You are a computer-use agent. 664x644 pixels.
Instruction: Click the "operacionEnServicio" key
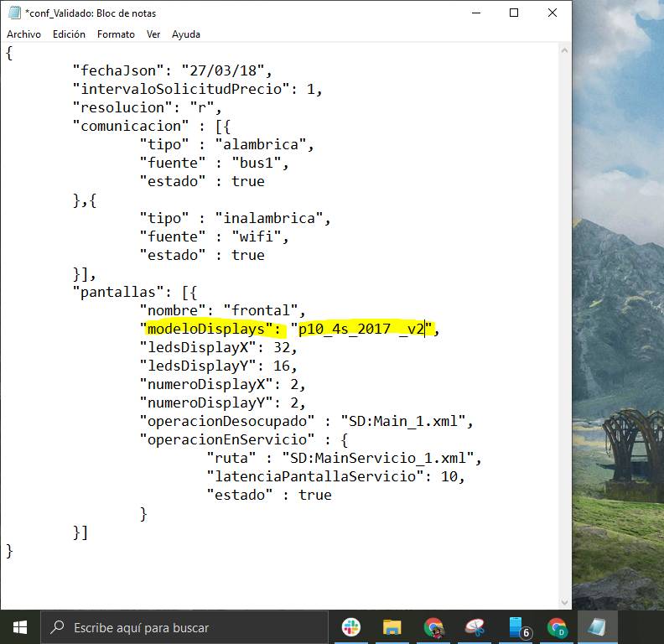(227, 439)
